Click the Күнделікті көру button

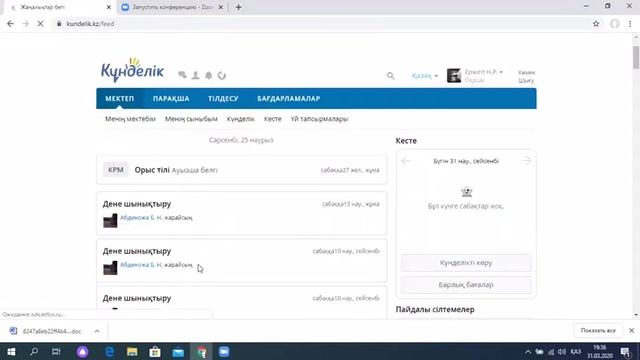click(466, 263)
